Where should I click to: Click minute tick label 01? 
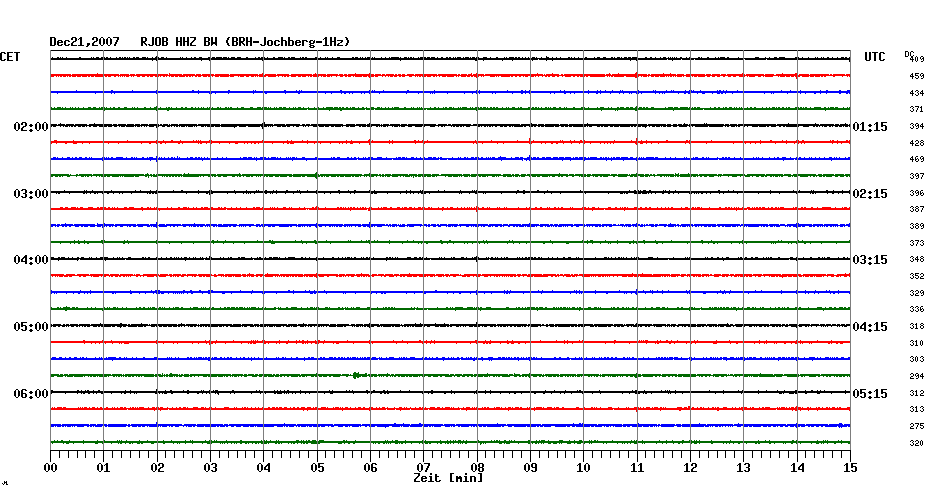104,468
